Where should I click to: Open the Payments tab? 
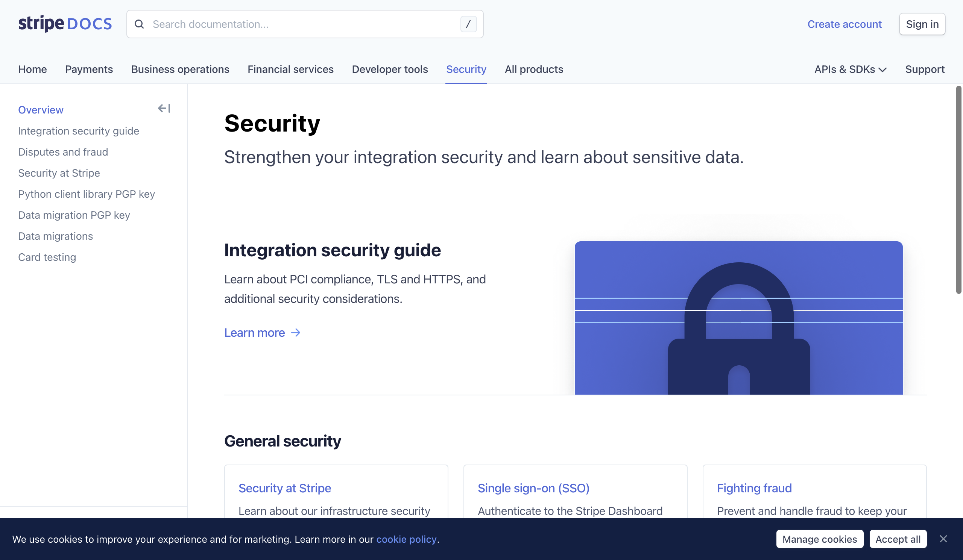pyautogui.click(x=89, y=69)
